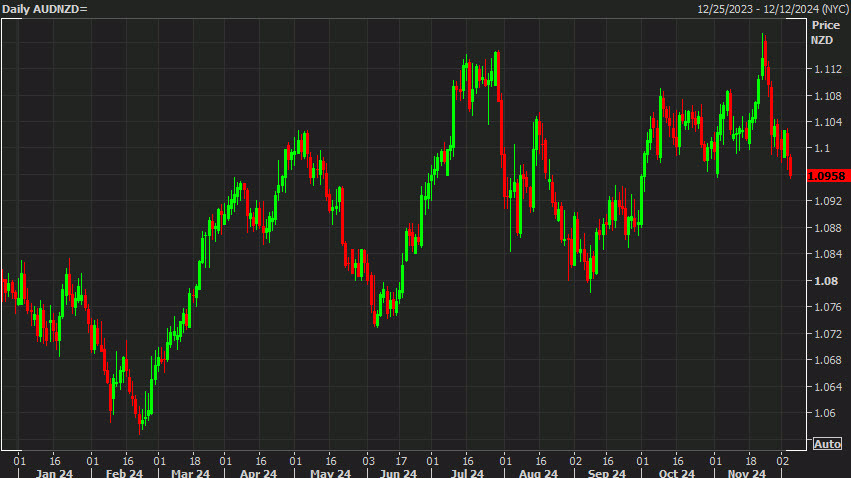Click the 1.108 price axis label

828,96
